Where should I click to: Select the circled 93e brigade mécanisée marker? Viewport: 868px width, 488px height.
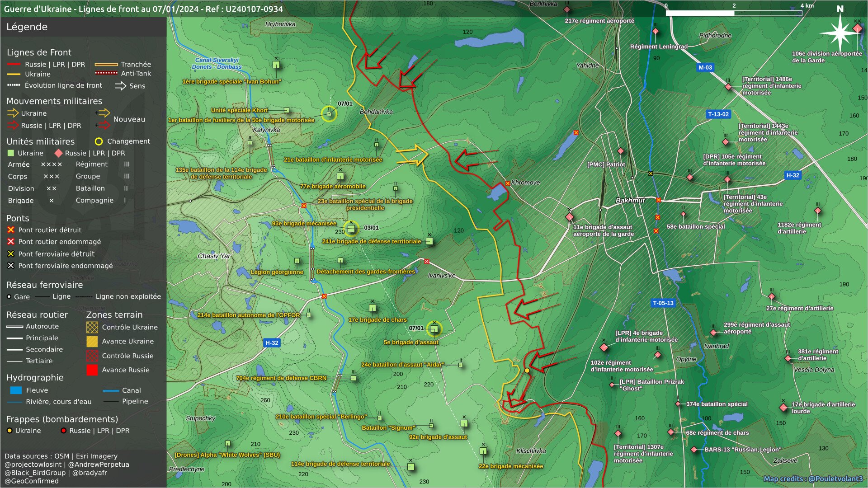(x=351, y=228)
